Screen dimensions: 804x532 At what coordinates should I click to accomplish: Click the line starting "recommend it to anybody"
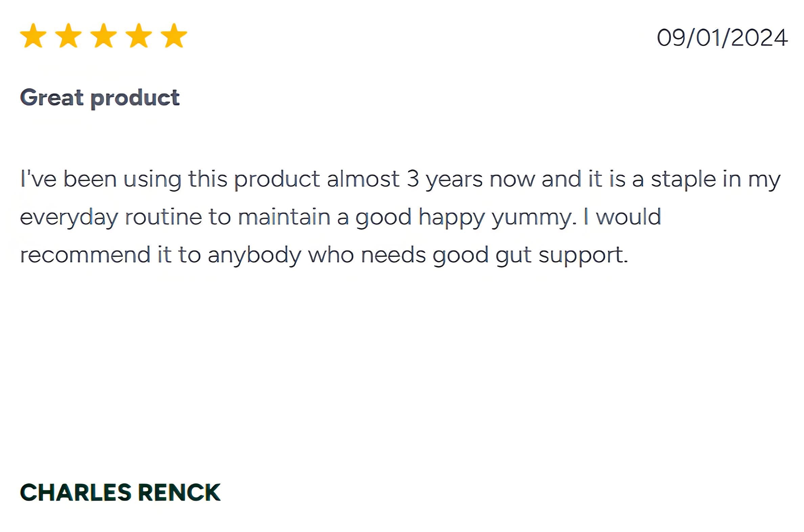(x=324, y=255)
